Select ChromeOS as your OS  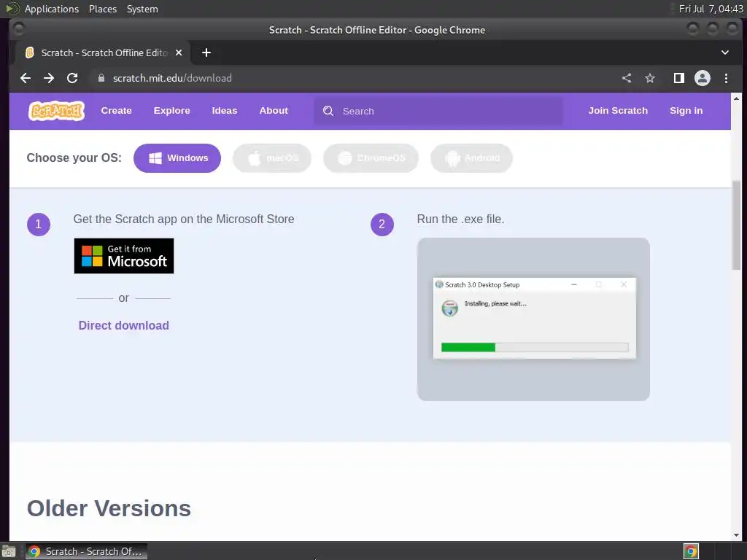click(371, 158)
